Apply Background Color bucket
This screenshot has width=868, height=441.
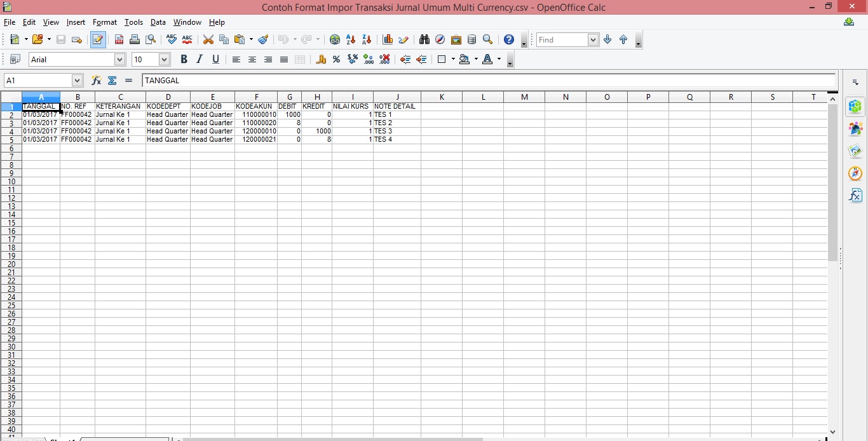point(465,59)
